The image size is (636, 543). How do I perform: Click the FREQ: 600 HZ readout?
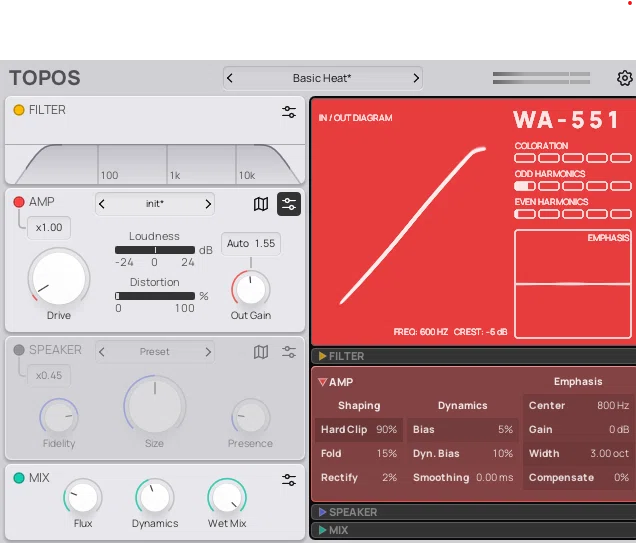421,332
